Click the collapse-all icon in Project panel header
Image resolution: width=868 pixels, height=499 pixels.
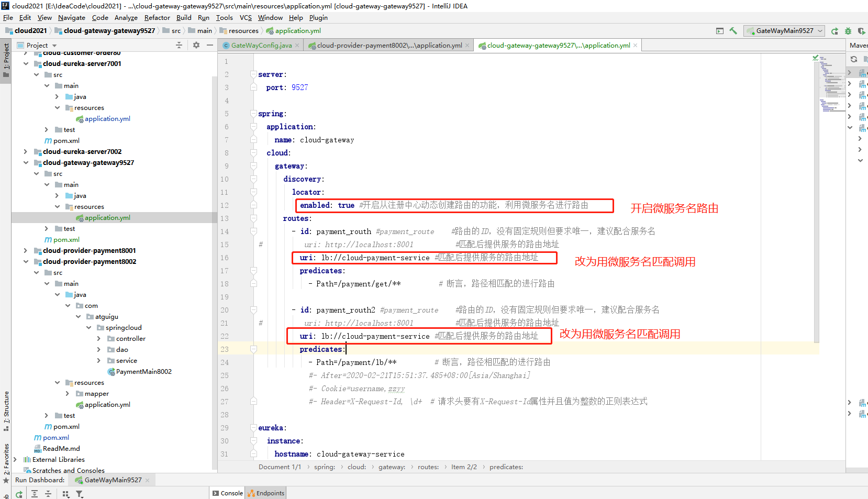179,46
